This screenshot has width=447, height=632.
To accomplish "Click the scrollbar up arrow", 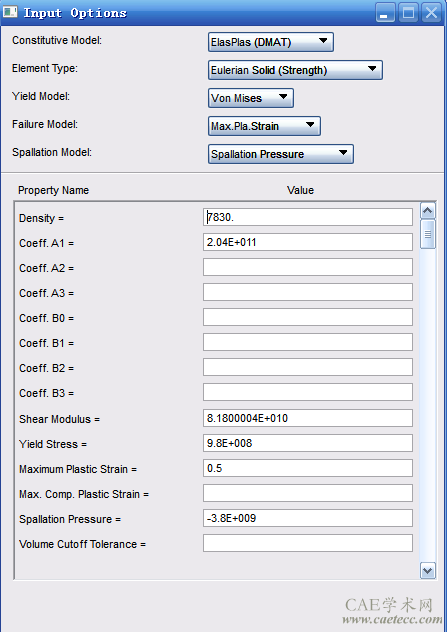I will (x=428, y=210).
